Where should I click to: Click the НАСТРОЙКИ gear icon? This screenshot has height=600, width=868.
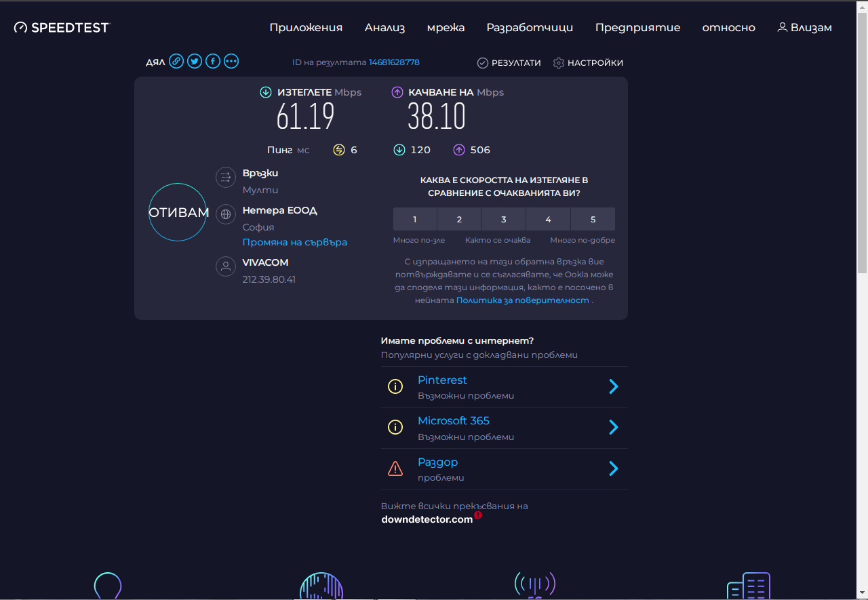(559, 63)
